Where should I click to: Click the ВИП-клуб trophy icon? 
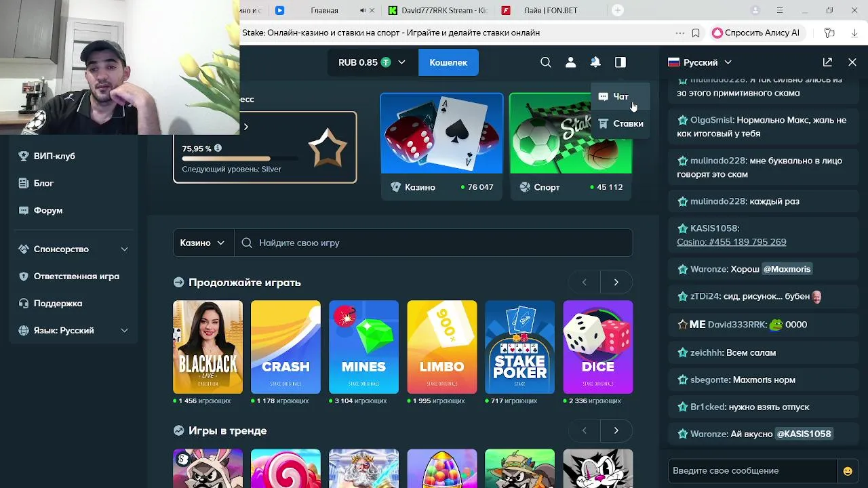tap(24, 156)
